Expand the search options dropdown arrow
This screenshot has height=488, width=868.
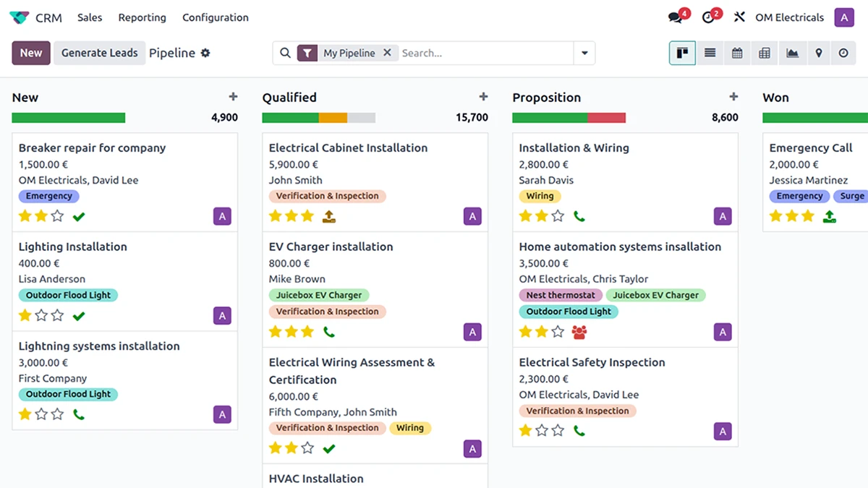pos(584,53)
